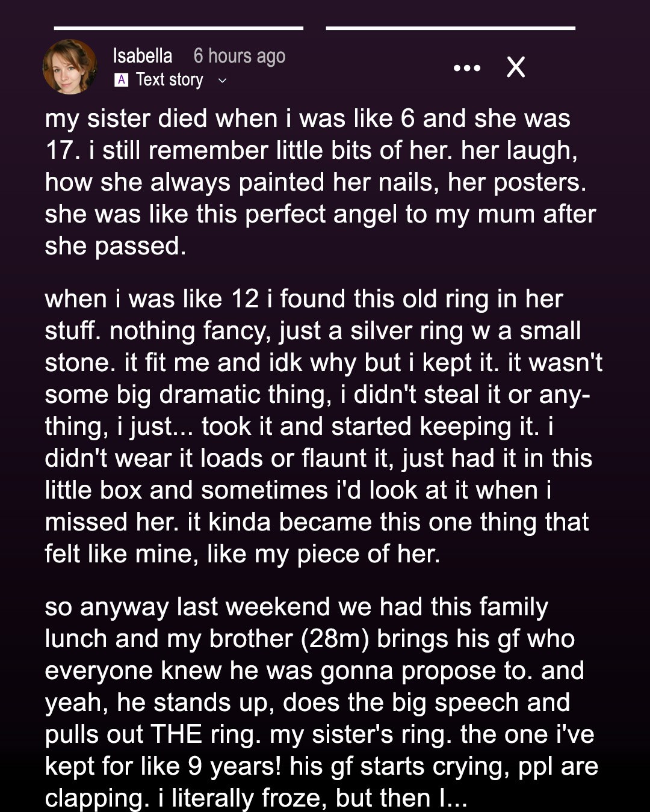This screenshot has width=650, height=812.
Task: Close the story with the X icon
Action: click(x=516, y=67)
